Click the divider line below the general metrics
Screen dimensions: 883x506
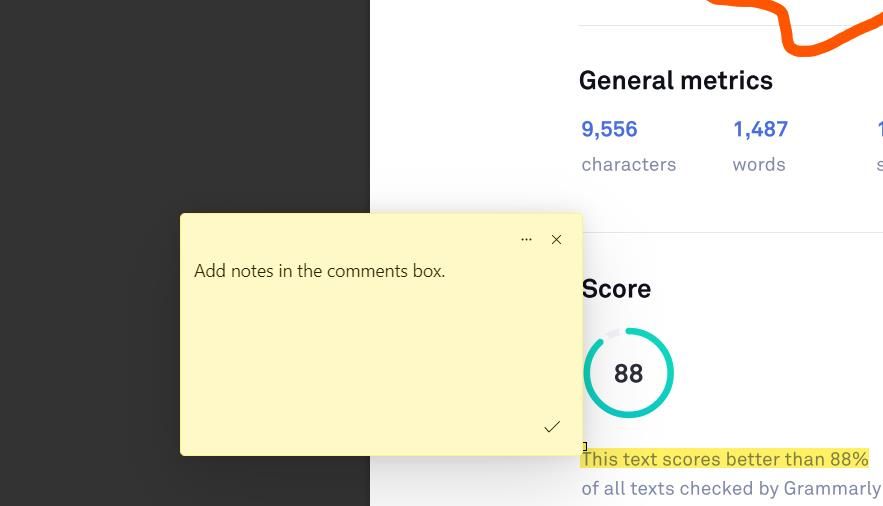(x=732, y=232)
